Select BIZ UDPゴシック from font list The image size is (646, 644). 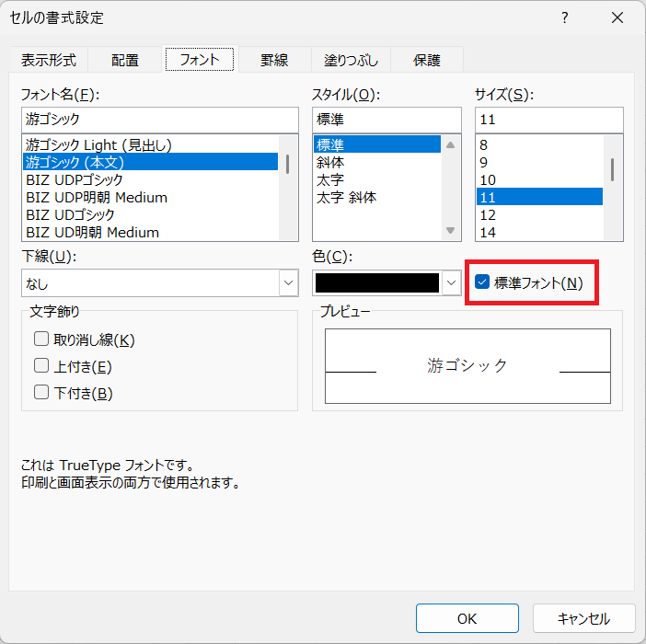[x=75, y=179]
